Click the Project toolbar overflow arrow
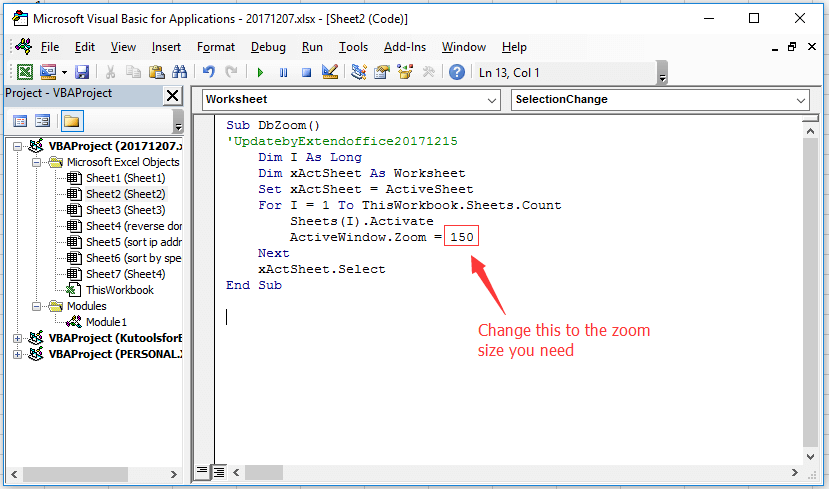Screen dimensions: 829x489 (x=178, y=121)
